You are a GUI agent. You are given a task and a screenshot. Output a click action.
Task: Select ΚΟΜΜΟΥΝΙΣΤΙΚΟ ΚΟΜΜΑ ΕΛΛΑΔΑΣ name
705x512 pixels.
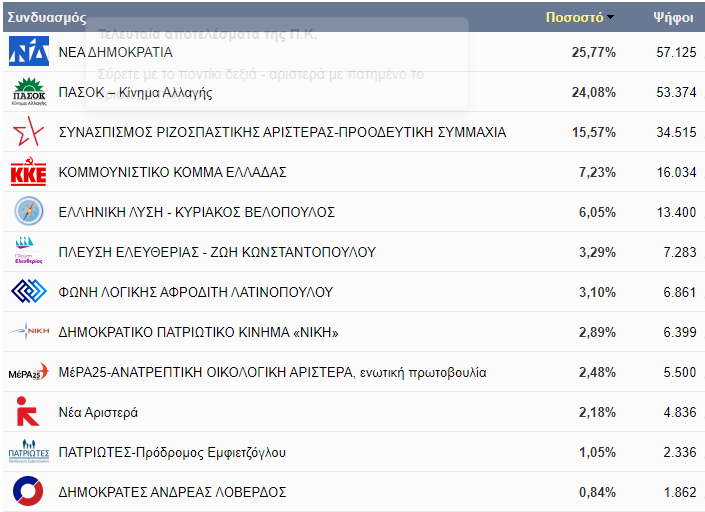click(173, 172)
